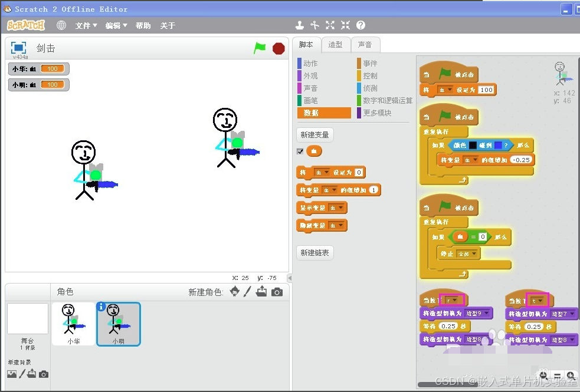Open the globe language selector
The image size is (580, 392).
[61, 25]
